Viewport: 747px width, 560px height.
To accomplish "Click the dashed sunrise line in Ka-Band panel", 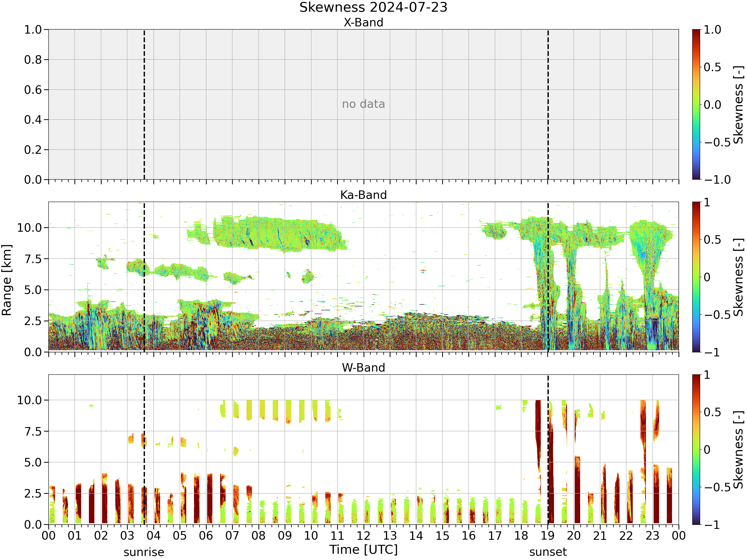I will 144,277.
